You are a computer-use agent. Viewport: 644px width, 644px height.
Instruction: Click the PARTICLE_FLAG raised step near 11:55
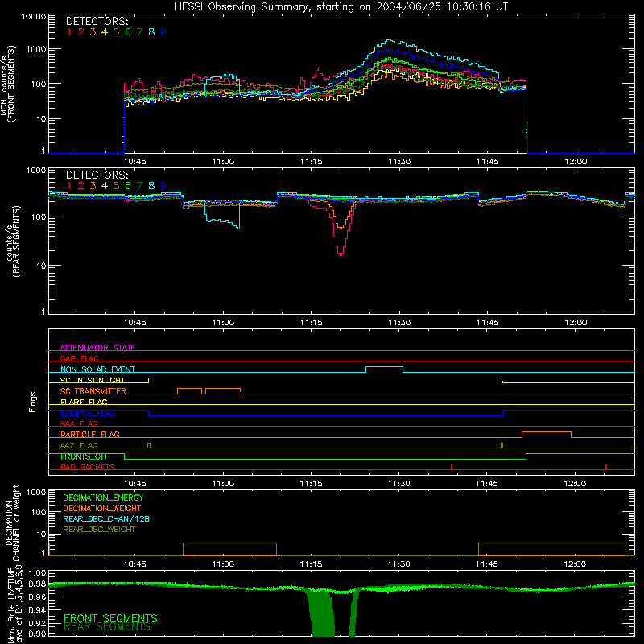pos(547,435)
